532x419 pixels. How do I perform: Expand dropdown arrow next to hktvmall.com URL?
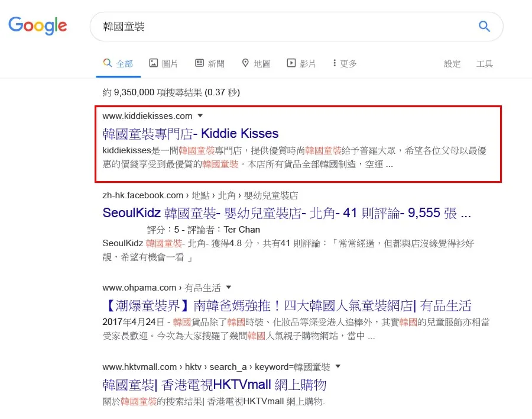coord(338,366)
